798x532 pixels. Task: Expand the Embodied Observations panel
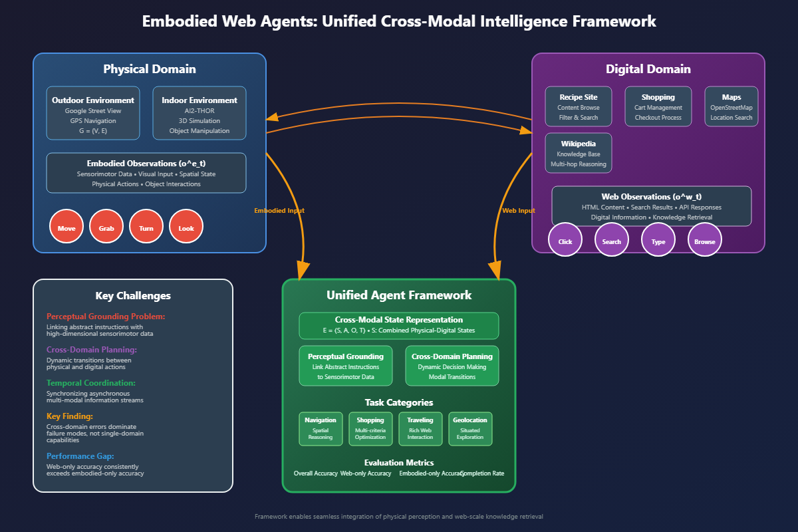(146, 172)
